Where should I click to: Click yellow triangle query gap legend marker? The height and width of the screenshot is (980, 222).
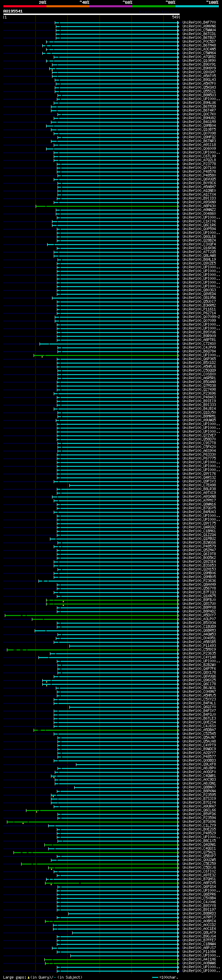point(28,977)
